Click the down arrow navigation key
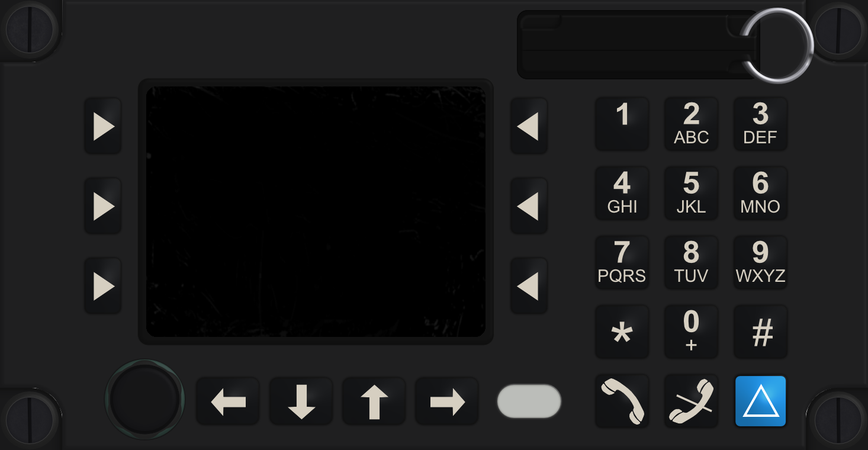This screenshot has width=868, height=450. (x=301, y=401)
